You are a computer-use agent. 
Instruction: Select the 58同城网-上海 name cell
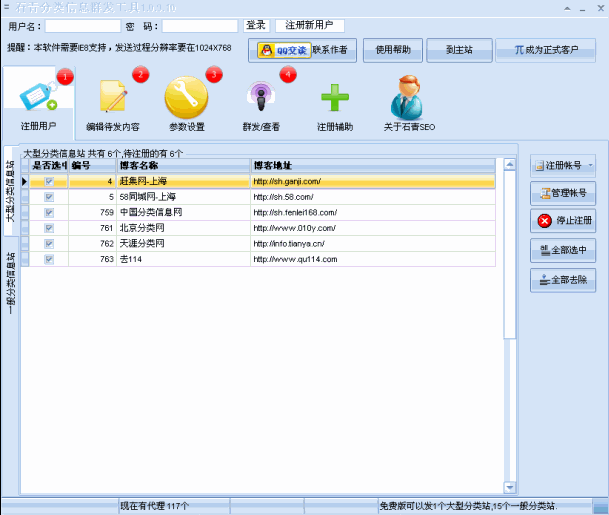183,197
